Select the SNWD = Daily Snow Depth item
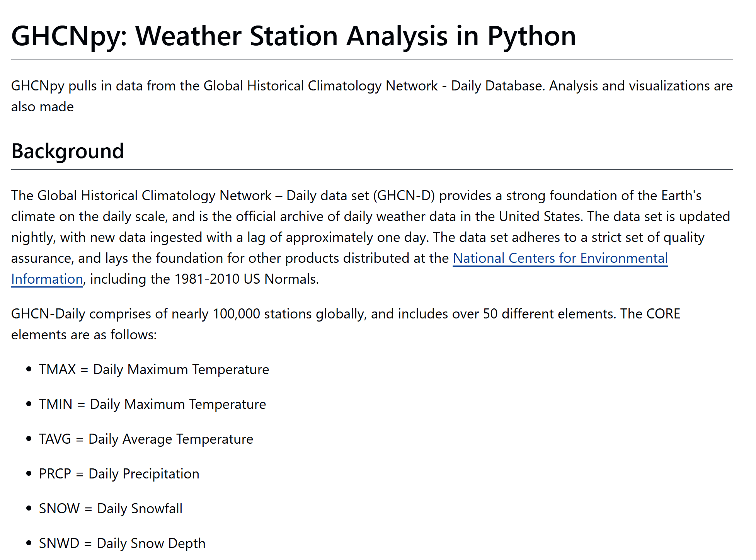Image resolution: width=756 pixels, height=560 pixels. pyautogui.click(x=122, y=543)
